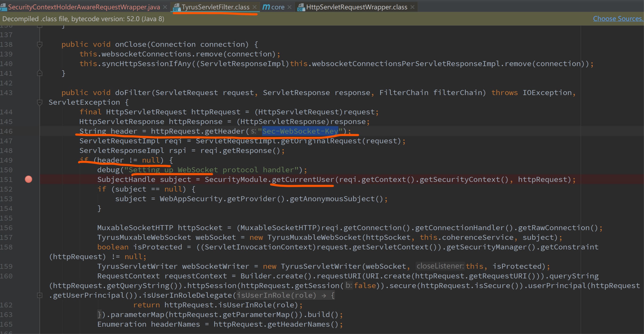Viewport: 644px width, 334px height.
Task: Click the highlighted Sec-WebSocket-Key string
Action: coord(300,131)
